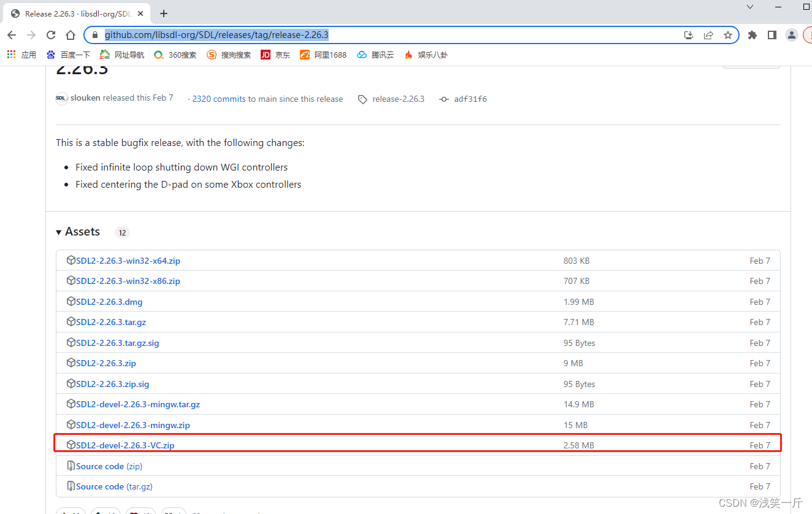Click the install app icon in the address bar
The width and height of the screenshot is (812, 514).
pyautogui.click(x=689, y=35)
